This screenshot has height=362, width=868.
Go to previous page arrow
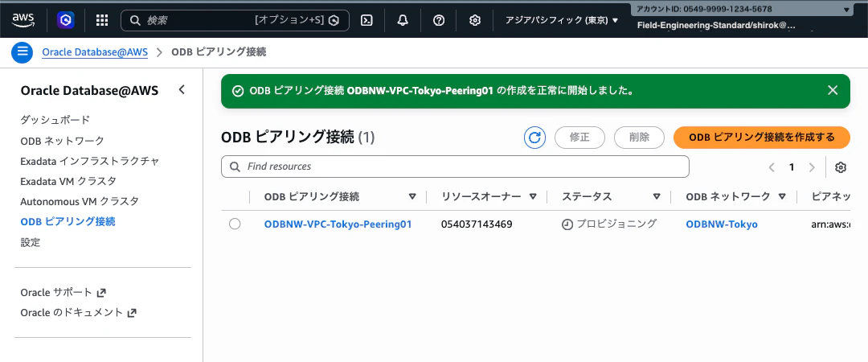coord(772,167)
